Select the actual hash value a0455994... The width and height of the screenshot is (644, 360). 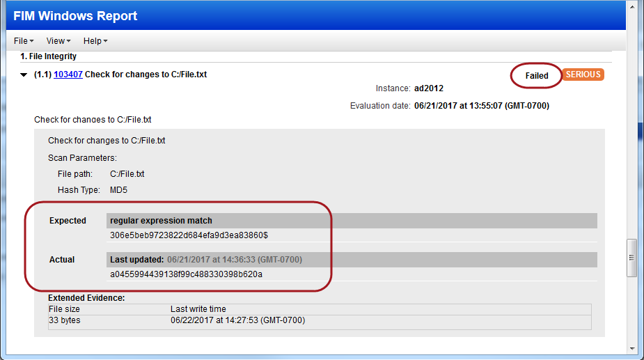[x=186, y=274]
